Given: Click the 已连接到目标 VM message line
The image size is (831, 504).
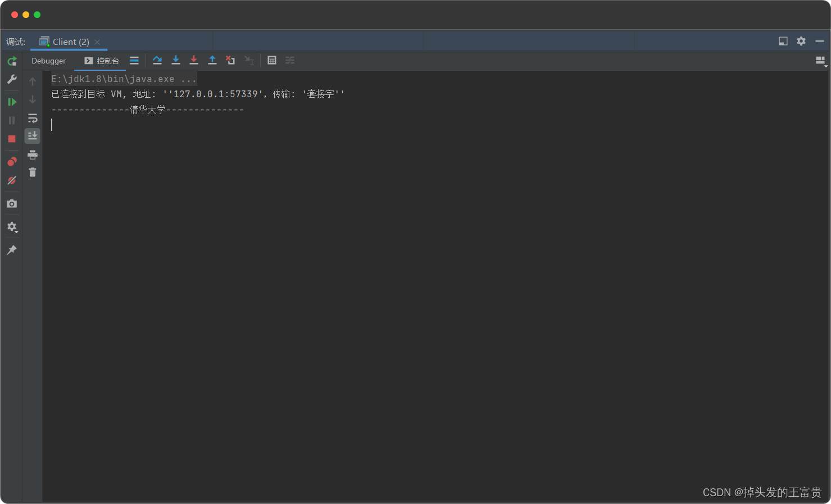Looking at the screenshot, I should [198, 94].
